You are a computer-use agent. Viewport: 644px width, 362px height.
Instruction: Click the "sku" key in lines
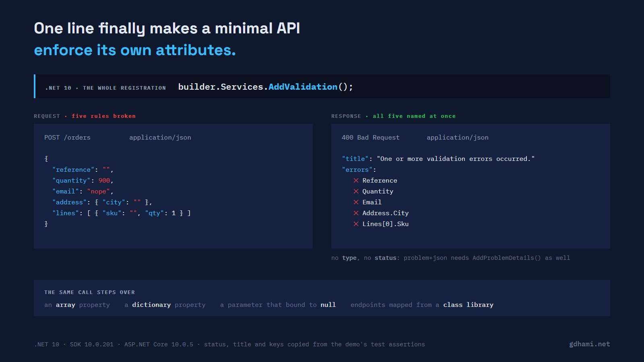(x=112, y=213)
